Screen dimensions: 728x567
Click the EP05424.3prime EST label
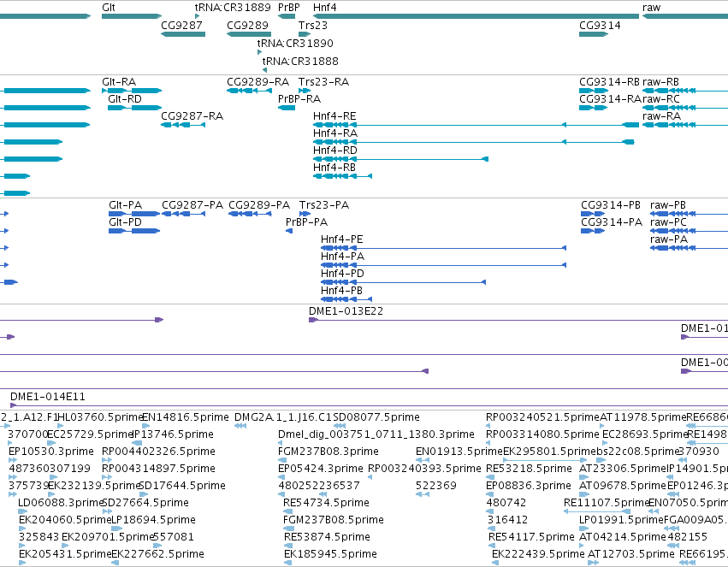[320, 469]
